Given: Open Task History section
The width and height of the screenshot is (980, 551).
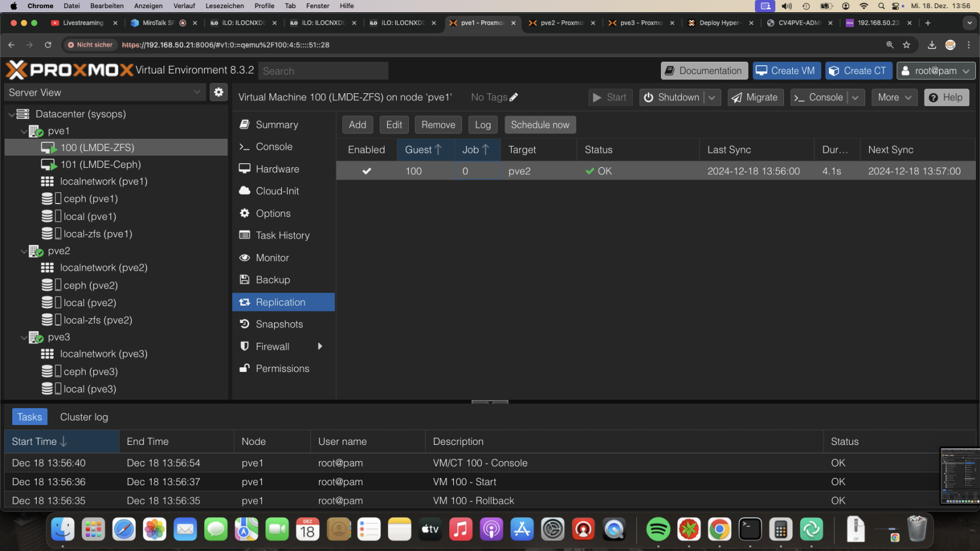Looking at the screenshot, I should tap(283, 236).
